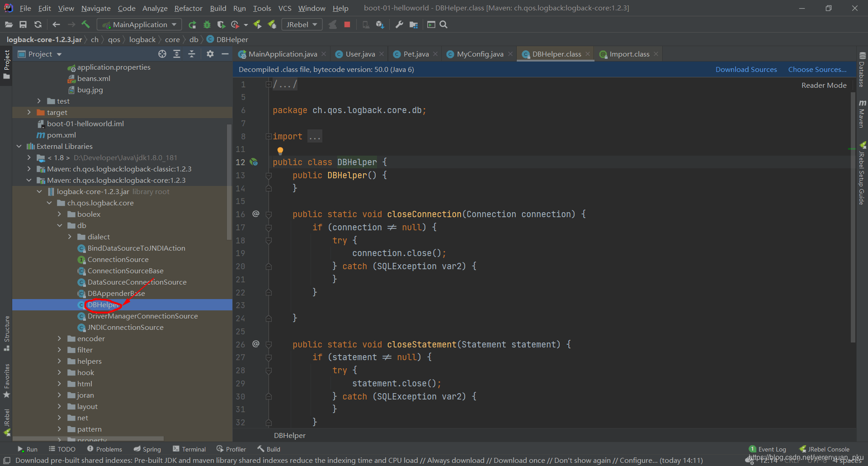Click Project panel horizontal scrollbar
This screenshot has height=466, width=868.
(88, 438)
